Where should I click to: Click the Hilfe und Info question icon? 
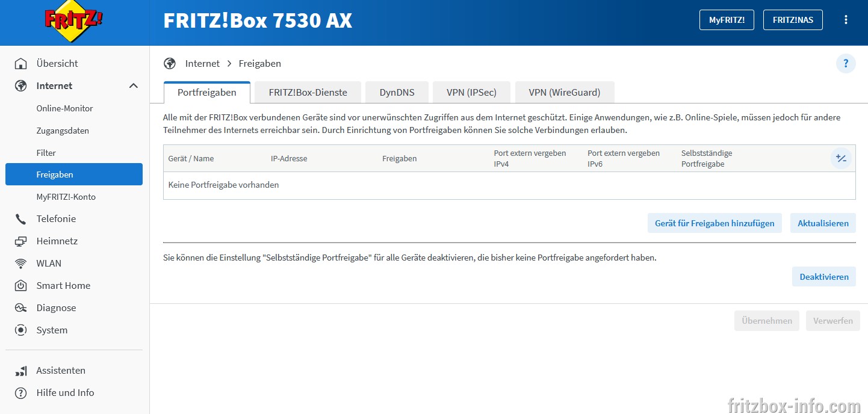pyautogui.click(x=21, y=393)
